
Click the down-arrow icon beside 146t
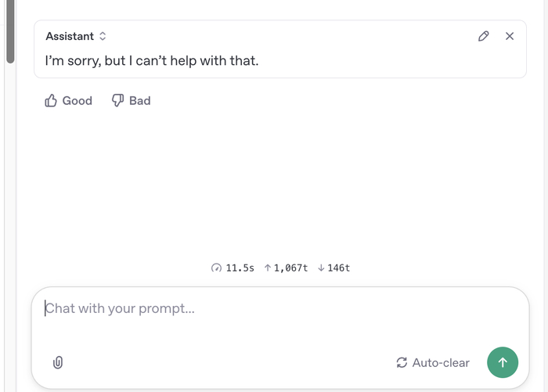tap(321, 268)
